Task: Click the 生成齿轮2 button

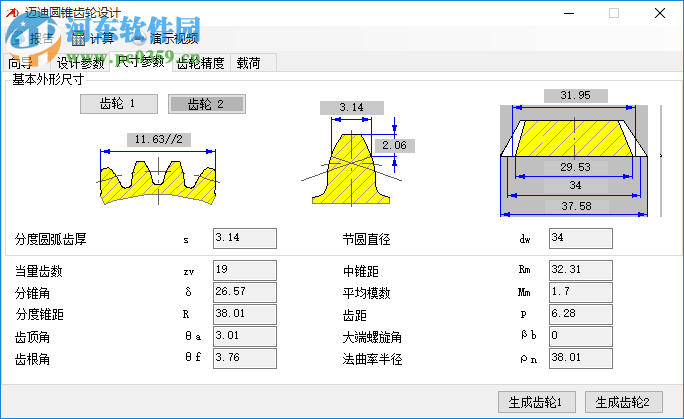Action: [623, 402]
